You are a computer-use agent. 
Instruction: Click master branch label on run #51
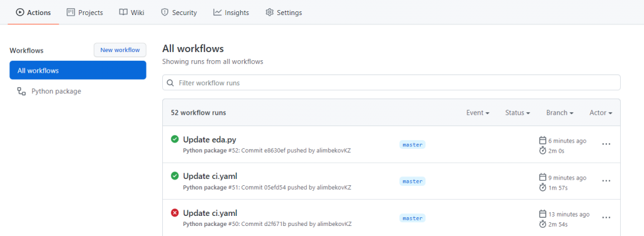(413, 181)
